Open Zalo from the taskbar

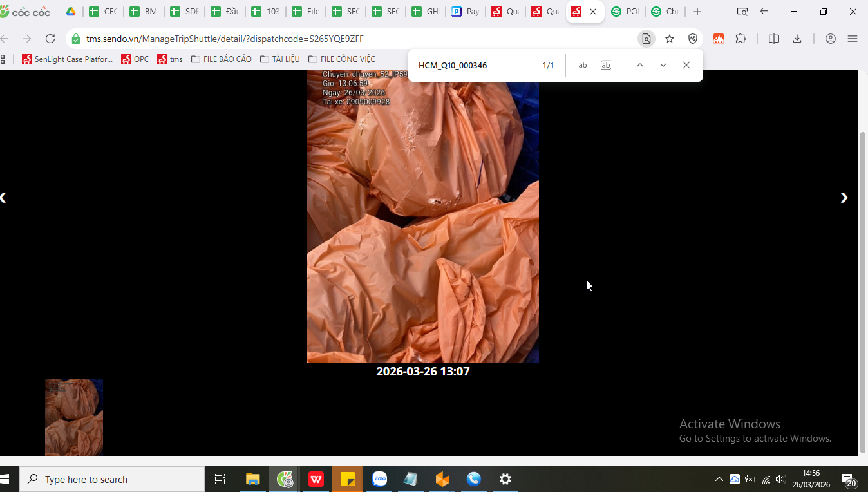pos(379,479)
